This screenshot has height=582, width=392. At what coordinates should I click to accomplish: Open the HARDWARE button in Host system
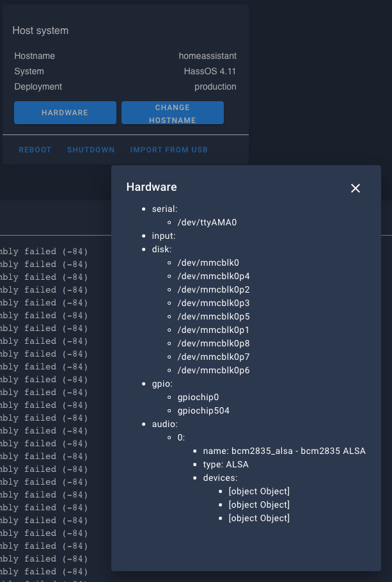click(x=65, y=113)
